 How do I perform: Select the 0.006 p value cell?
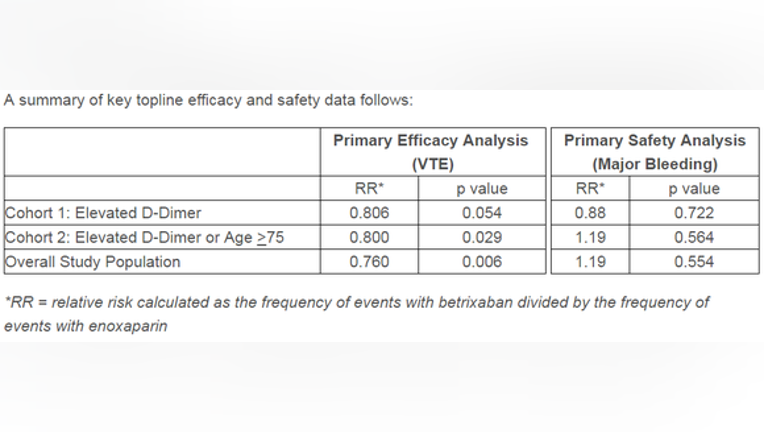point(482,262)
